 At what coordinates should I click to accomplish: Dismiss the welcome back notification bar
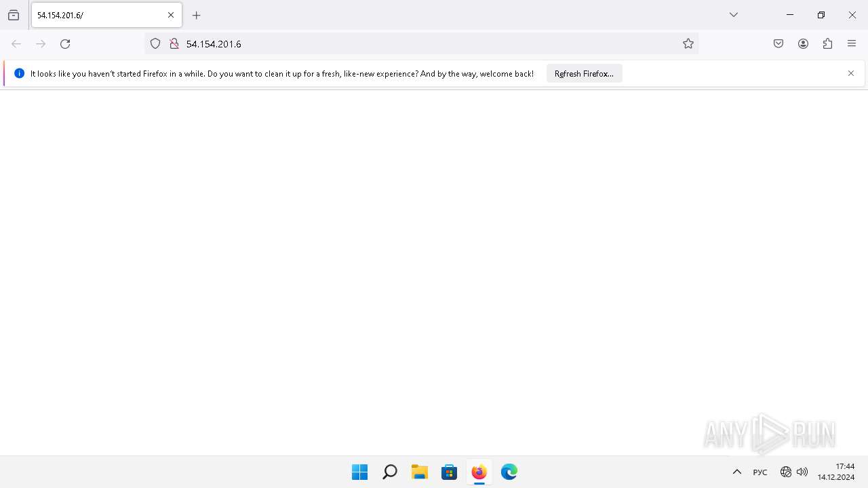851,73
